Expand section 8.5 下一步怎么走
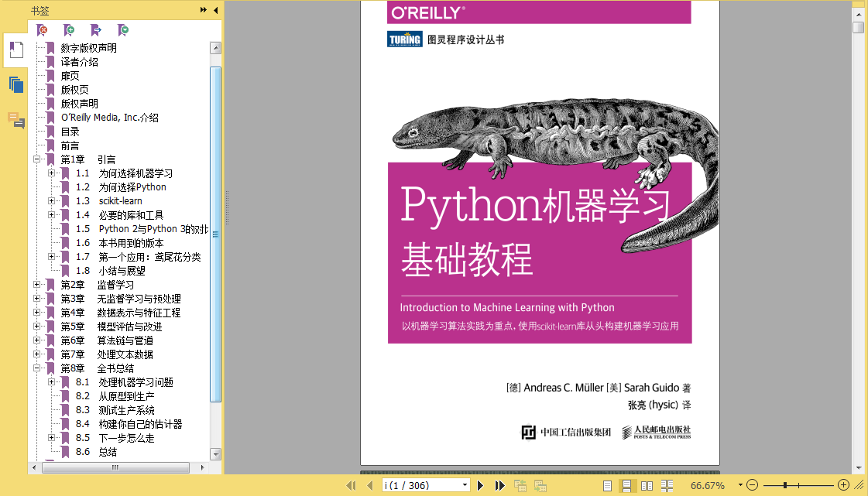The width and height of the screenshot is (868, 496). pos(51,438)
